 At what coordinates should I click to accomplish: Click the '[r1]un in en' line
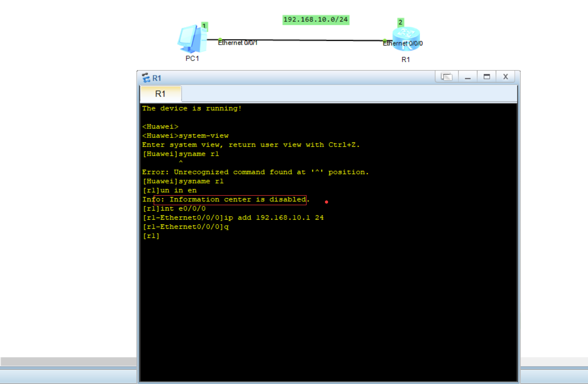(169, 190)
